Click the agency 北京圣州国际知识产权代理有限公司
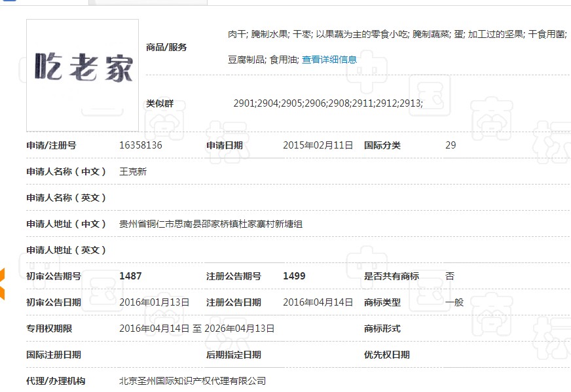Image resolution: width=571 pixels, height=392 pixels. pos(193,381)
